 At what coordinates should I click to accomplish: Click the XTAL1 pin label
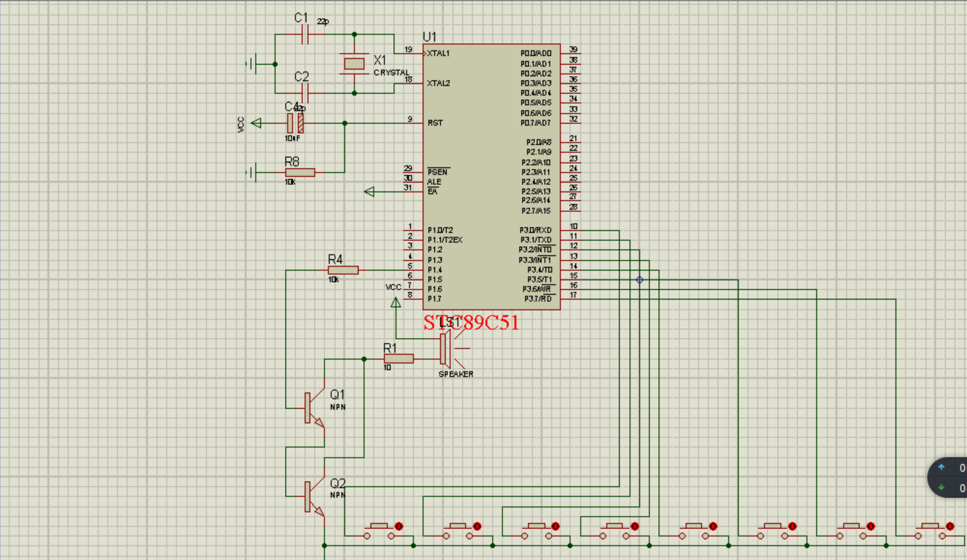click(438, 53)
